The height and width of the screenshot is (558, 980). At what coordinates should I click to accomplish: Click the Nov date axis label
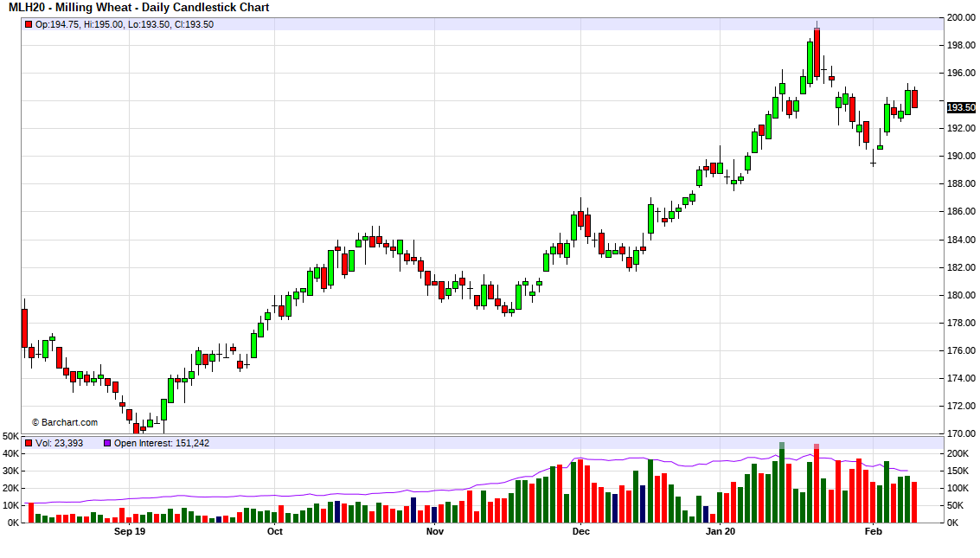(435, 532)
